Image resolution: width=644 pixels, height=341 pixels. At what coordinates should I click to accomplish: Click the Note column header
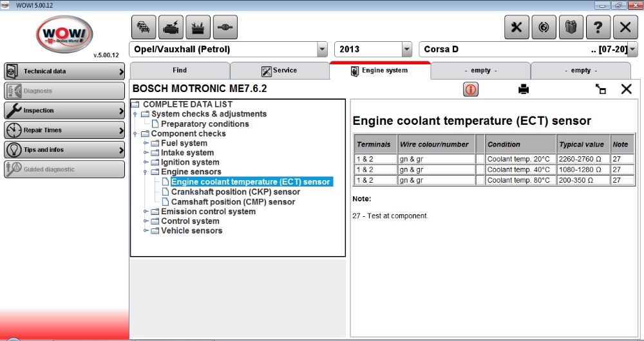pyautogui.click(x=622, y=144)
